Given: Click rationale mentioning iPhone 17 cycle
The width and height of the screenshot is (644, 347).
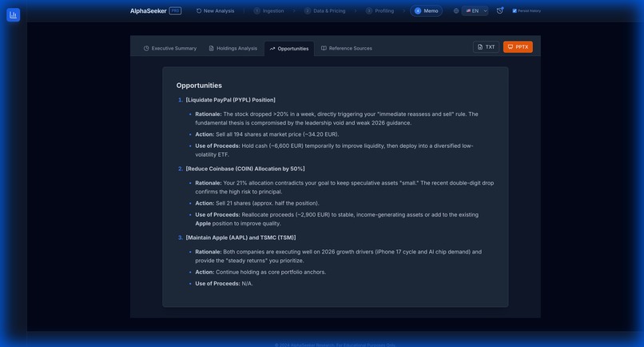Looking at the screenshot, I should (339, 256).
